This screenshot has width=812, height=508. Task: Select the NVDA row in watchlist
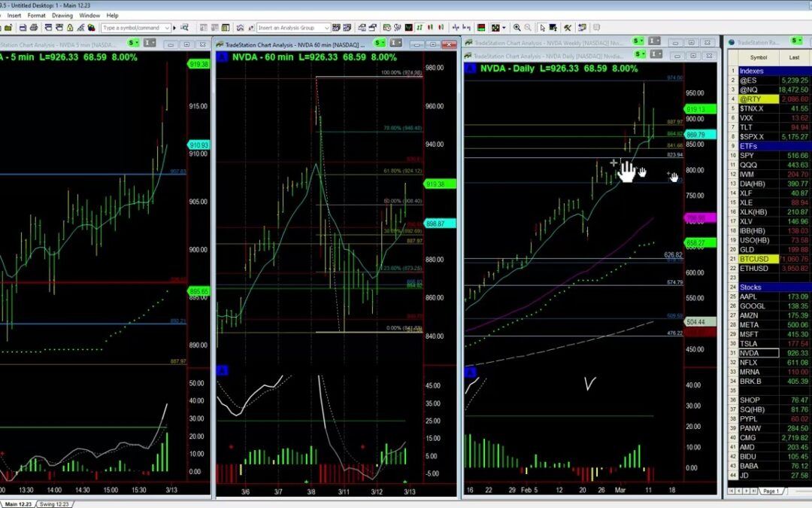(769, 353)
